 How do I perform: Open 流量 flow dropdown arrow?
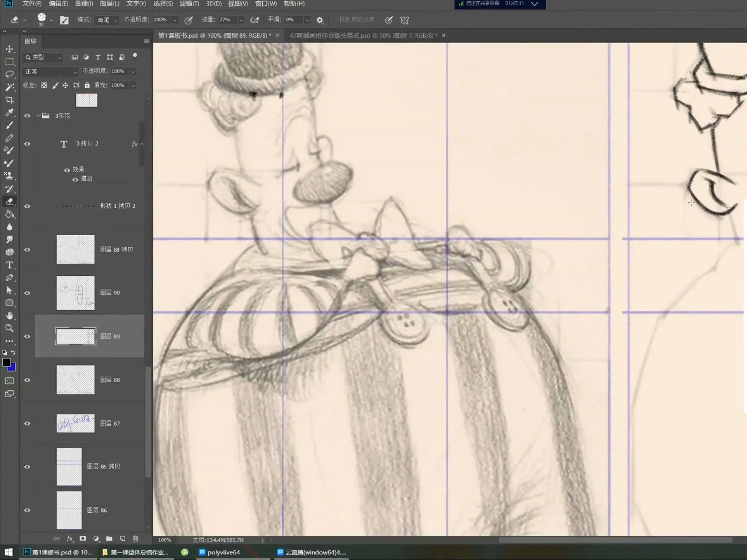tap(241, 20)
